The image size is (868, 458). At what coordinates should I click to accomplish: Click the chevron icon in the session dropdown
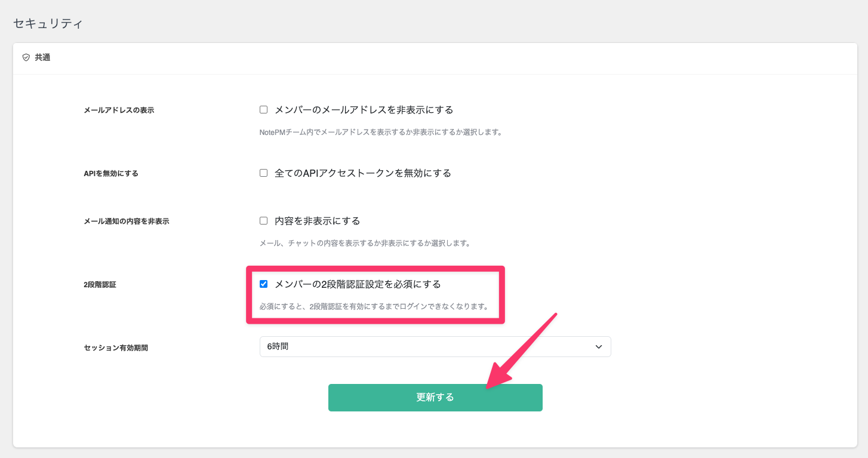click(x=599, y=346)
